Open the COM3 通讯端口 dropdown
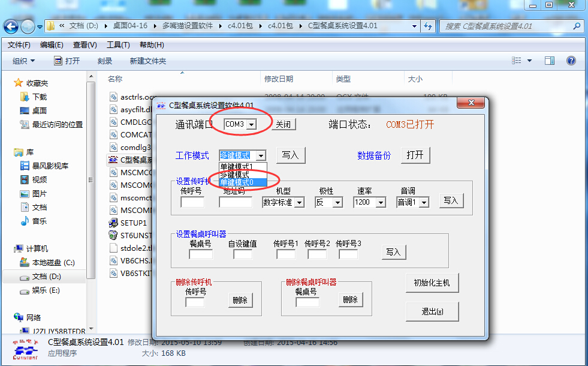Viewport: 588px width, 366px height. (251, 124)
